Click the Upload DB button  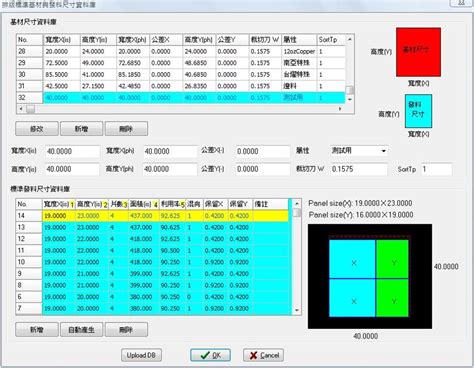[141, 355]
